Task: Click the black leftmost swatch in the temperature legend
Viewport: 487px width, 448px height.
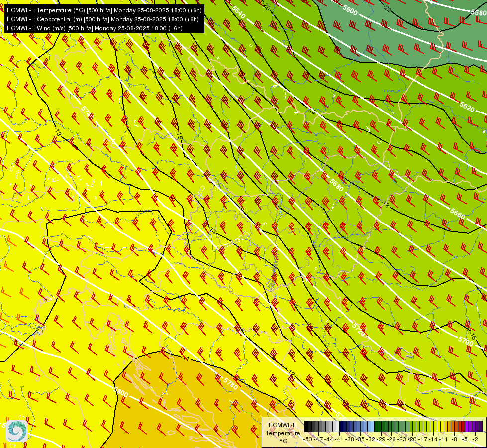Action: point(306,426)
